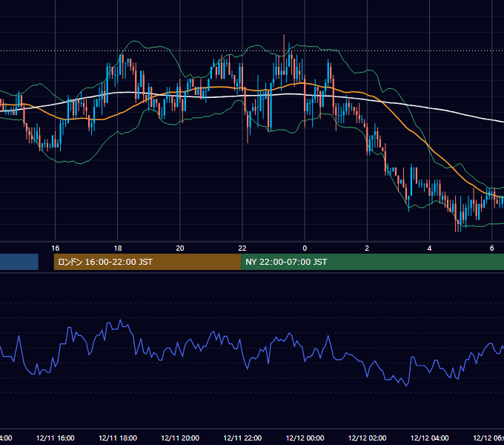Click the 12/11 20:00 date label
This screenshot has height=445, width=504.
(180, 438)
